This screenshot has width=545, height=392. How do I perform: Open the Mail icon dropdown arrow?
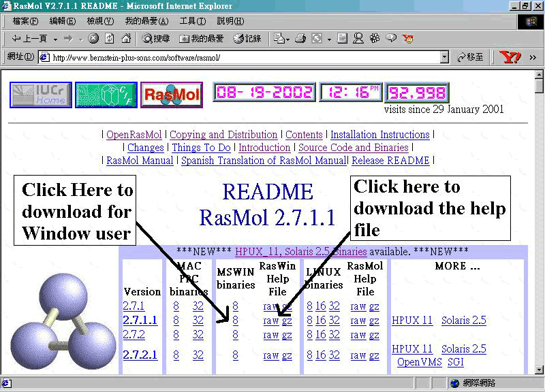point(287,39)
